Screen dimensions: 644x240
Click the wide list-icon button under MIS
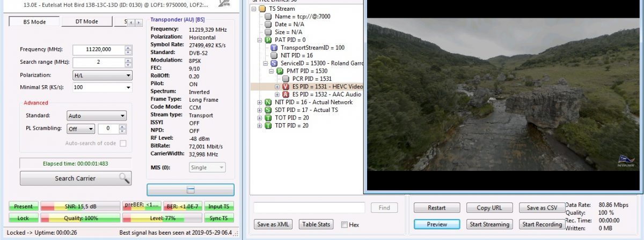[191, 190]
